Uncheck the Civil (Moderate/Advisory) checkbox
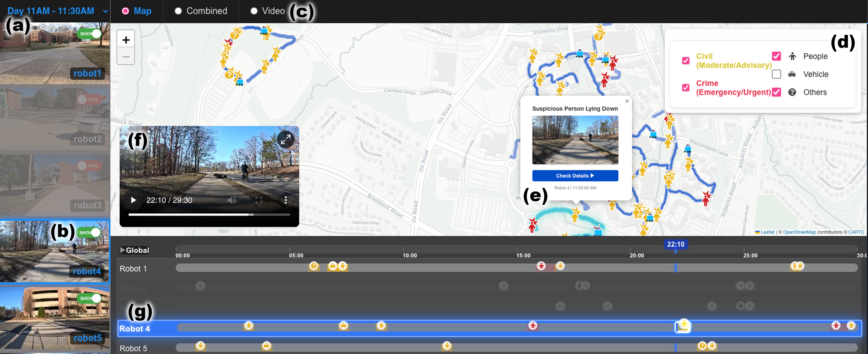Image resolution: width=868 pixels, height=354 pixels. (x=685, y=61)
